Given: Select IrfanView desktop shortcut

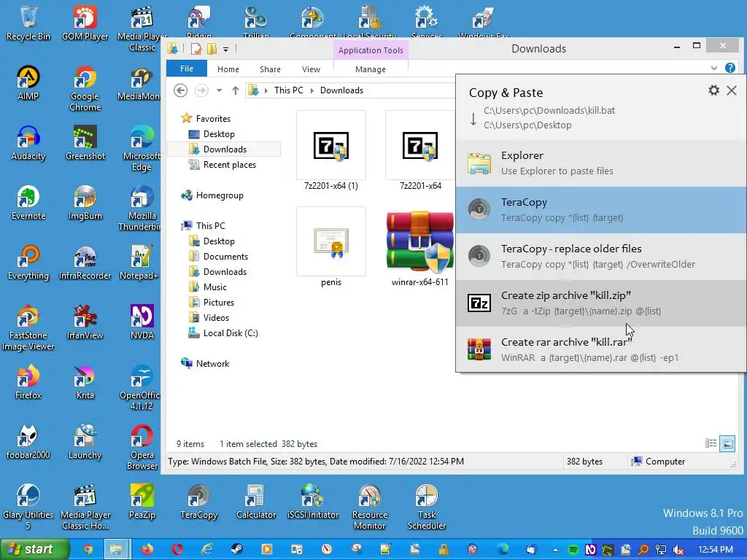Looking at the screenshot, I should pyautogui.click(x=85, y=322).
